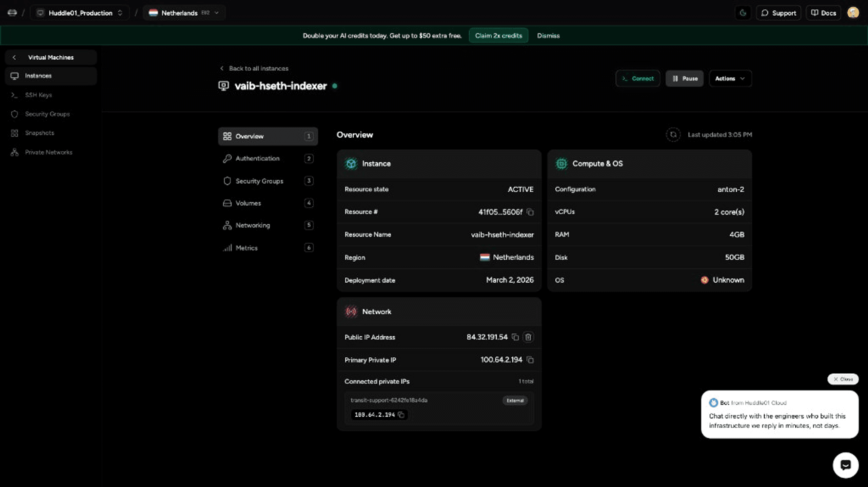Image resolution: width=868 pixels, height=487 pixels.
Task: Click the Compute & OS chip icon
Action: click(x=561, y=164)
